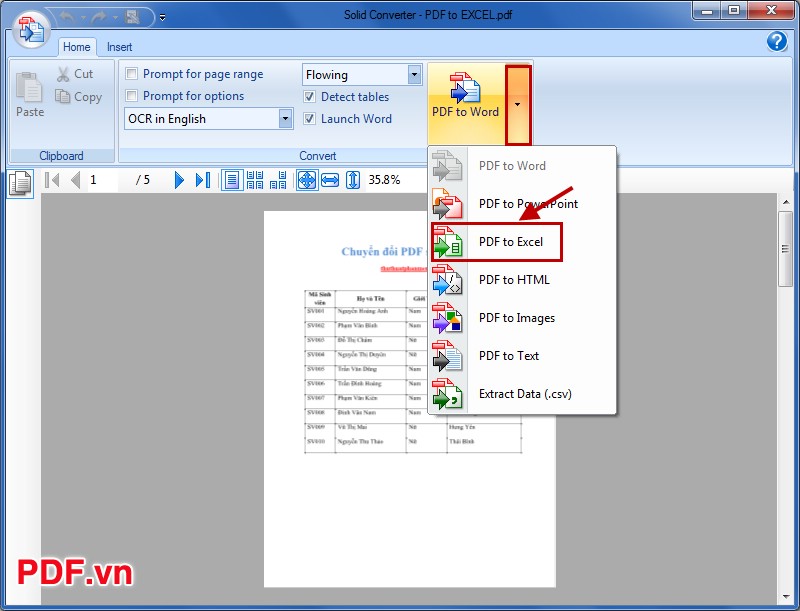The width and height of the screenshot is (800, 611).
Task: Select fit height zoom
Action: (353, 180)
